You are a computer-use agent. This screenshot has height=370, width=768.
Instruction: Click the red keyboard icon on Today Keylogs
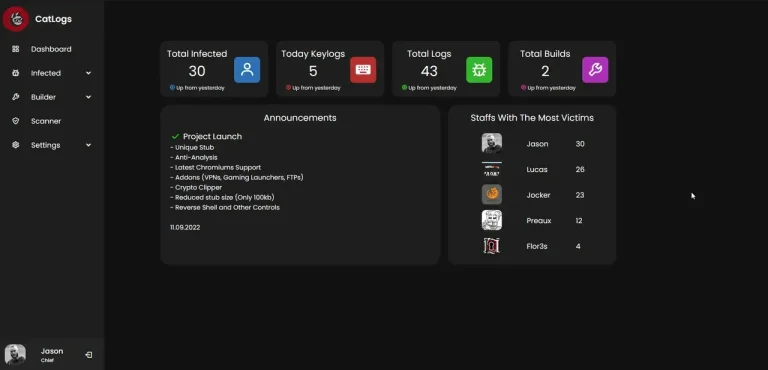pos(363,70)
